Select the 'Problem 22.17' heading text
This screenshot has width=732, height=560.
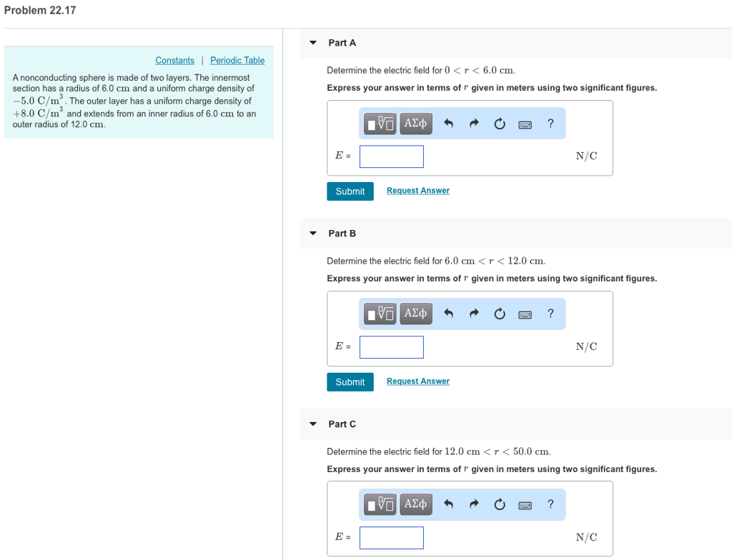(x=40, y=10)
